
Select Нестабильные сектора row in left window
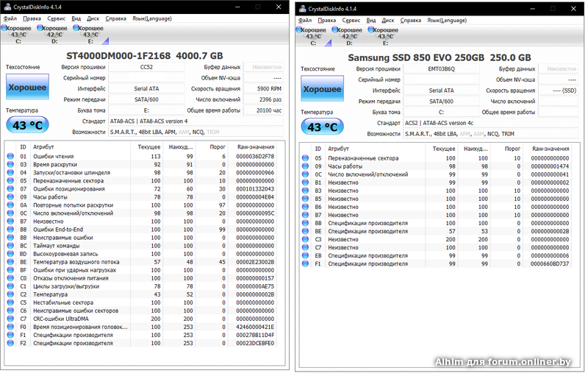point(141,302)
